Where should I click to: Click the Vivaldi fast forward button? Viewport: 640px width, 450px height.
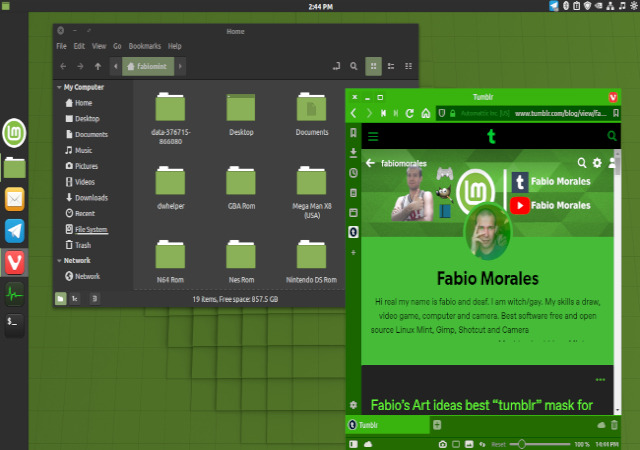[x=396, y=113]
